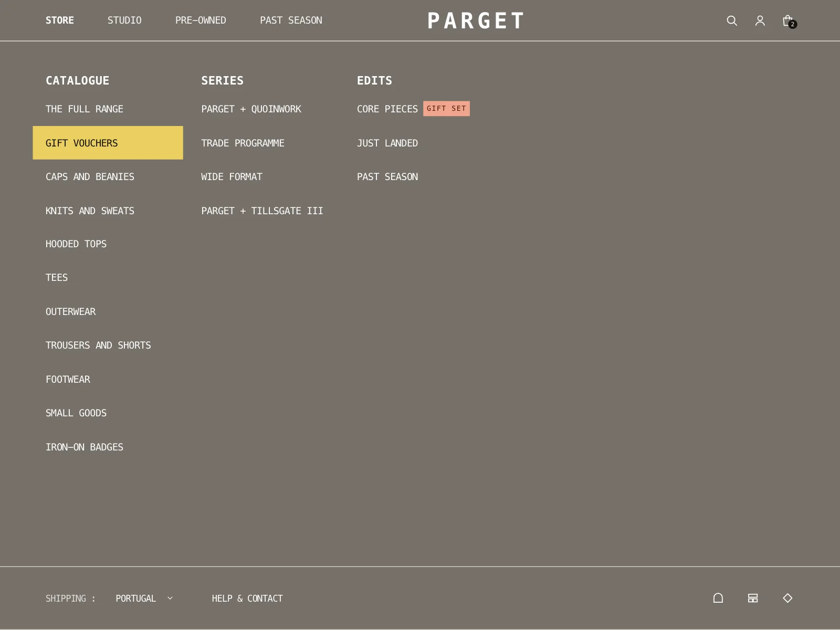Open Knits and Sweats category
Image resolution: width=840 pixels, height=630 pixels.
(90, 211)
